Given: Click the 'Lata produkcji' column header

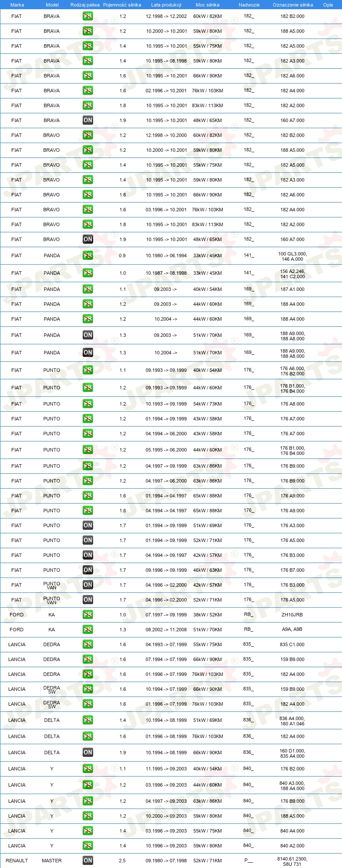Looking at the screenshot, I should [x=166, y=5].
